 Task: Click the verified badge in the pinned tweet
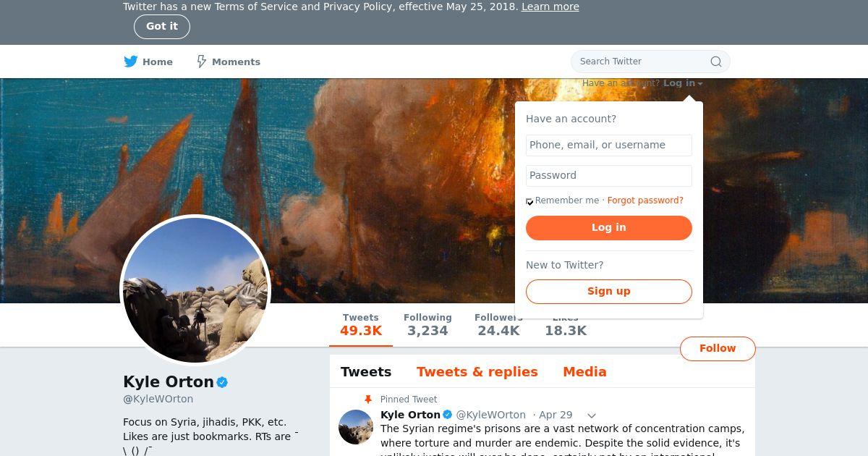[x=448, y=415]
